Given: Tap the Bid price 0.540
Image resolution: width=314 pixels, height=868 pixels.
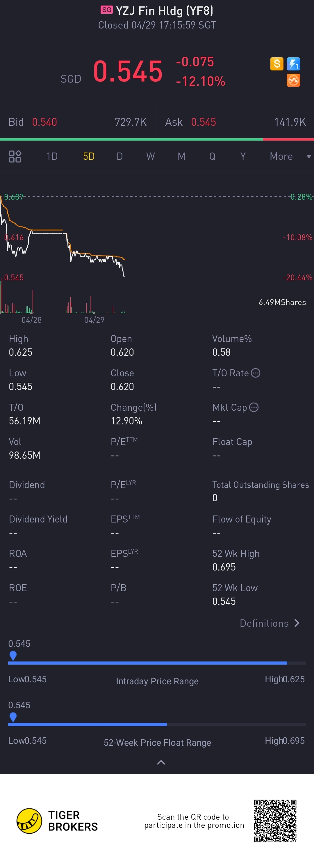Looking at the screenshot, I should click(44, 122).
